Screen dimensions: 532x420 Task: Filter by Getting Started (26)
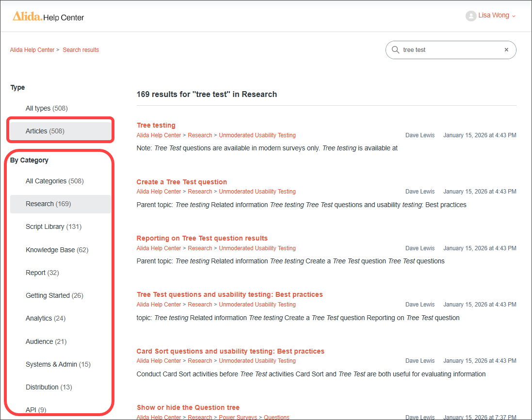(55, 295)
